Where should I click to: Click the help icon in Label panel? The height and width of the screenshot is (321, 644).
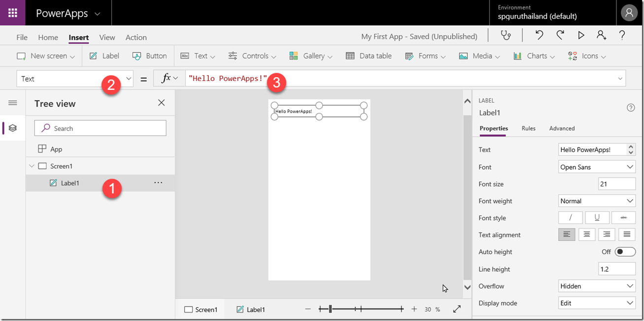click(x=631, y=108)
